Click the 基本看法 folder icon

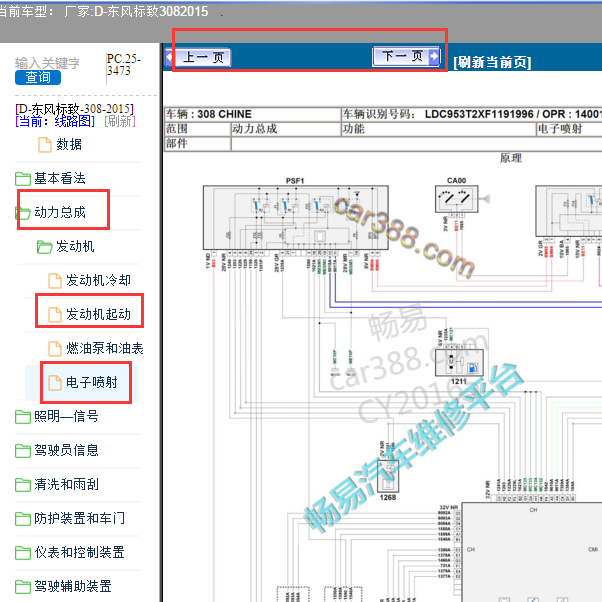pos(23,179)
